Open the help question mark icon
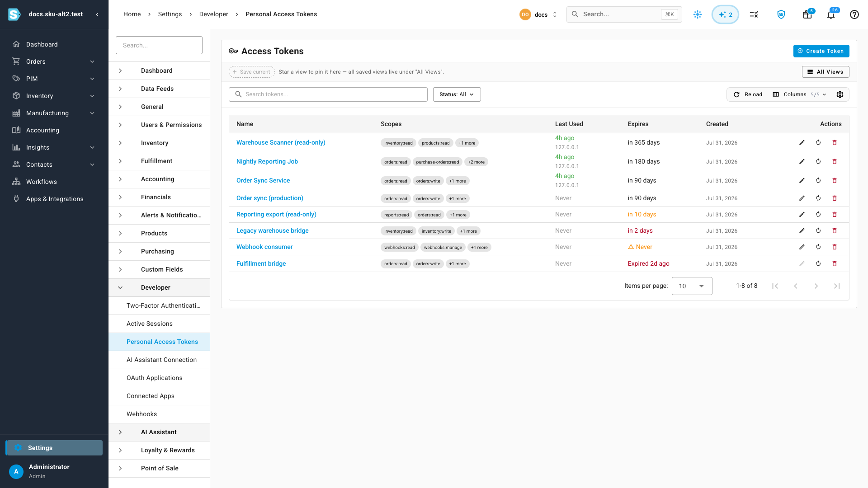The height and width of the screenshot is (488, 868). pyautogui.click(x=854, y=14)
